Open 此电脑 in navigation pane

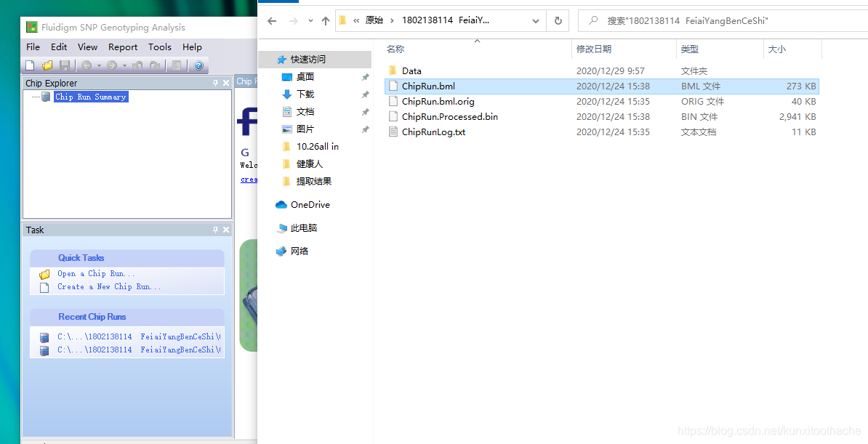coord(303,228)
